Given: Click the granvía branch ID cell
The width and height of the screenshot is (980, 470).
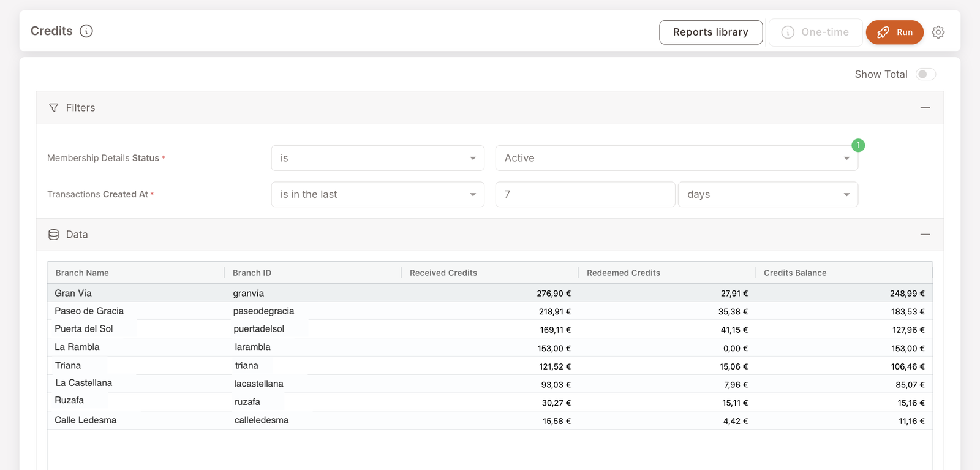Looking at the screenshot, I should coord(249,294).
